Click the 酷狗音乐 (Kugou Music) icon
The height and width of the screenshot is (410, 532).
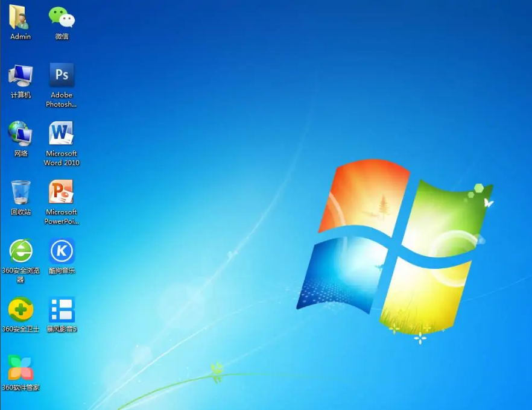(x=62, y=251)
